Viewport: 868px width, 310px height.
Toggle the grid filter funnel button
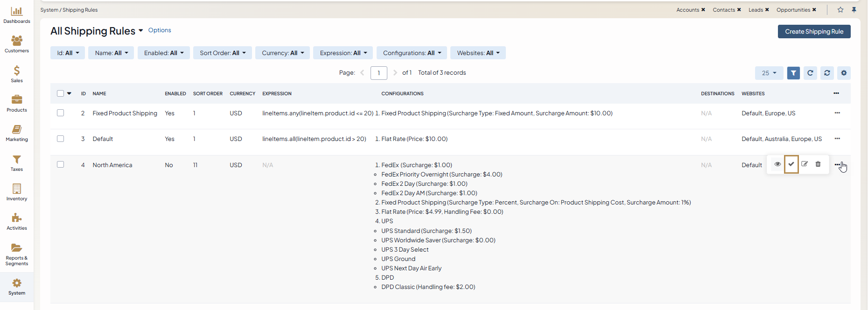(793, 73)
